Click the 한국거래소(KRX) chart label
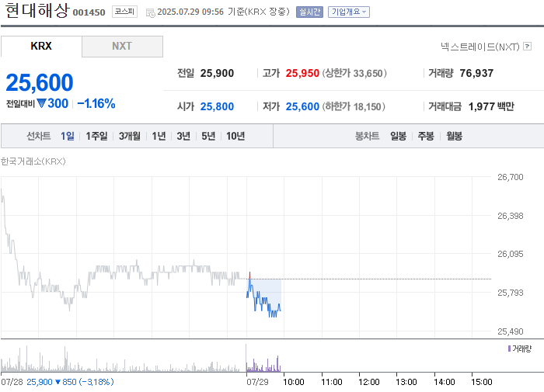Viewport: 544px width, 392px height. 33,161
